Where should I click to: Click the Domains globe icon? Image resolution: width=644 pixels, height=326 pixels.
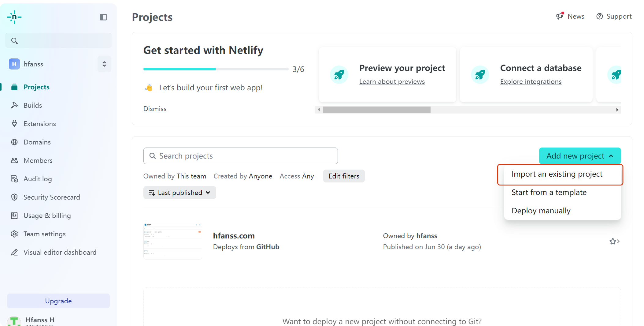pyautogui.click(x=14, y=142)
